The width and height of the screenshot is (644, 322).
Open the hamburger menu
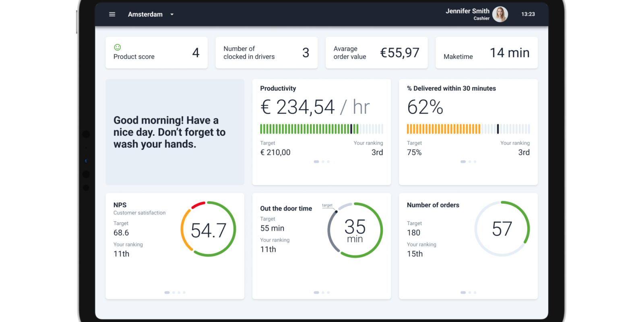[112, 14]
